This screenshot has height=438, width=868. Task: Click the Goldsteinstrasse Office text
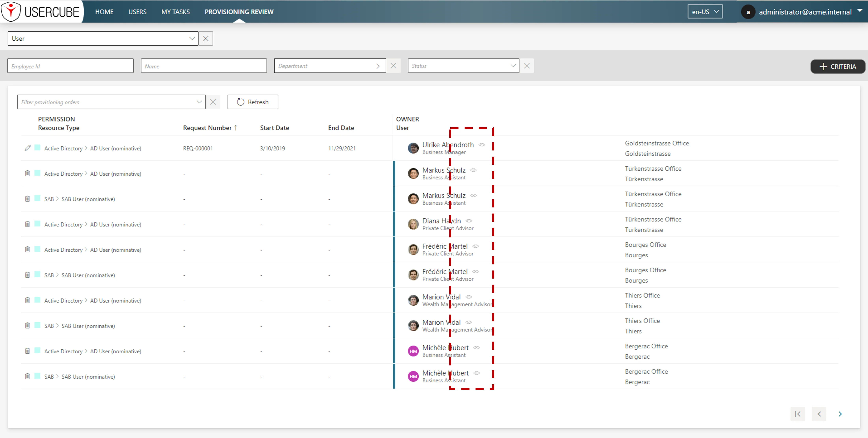pos(657,143)
